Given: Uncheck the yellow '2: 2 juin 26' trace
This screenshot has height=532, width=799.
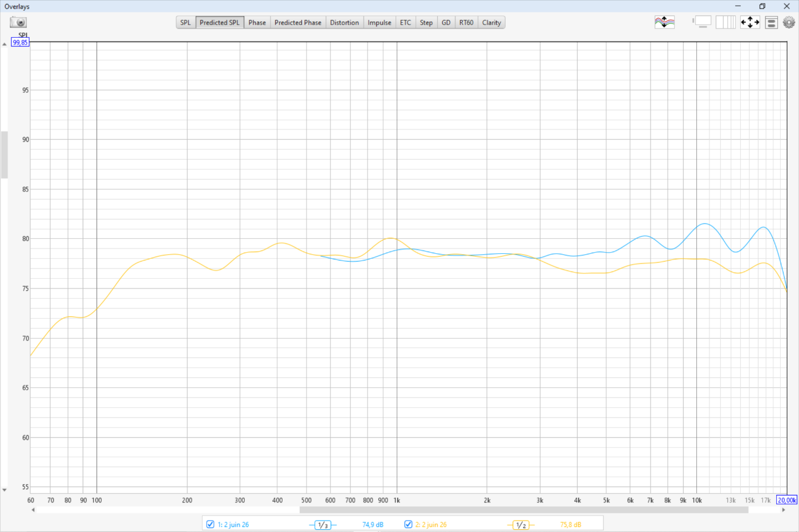Looking at the screenshot, I should pos(408,524).
